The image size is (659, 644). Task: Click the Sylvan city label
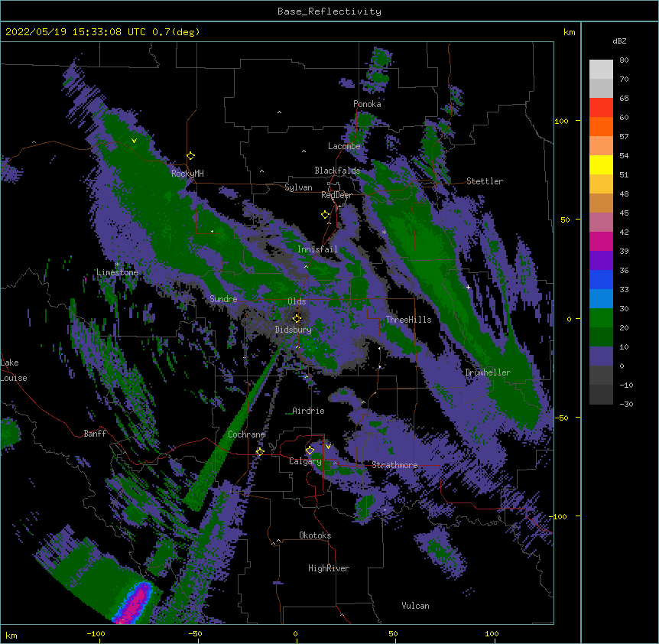point(298,187)
